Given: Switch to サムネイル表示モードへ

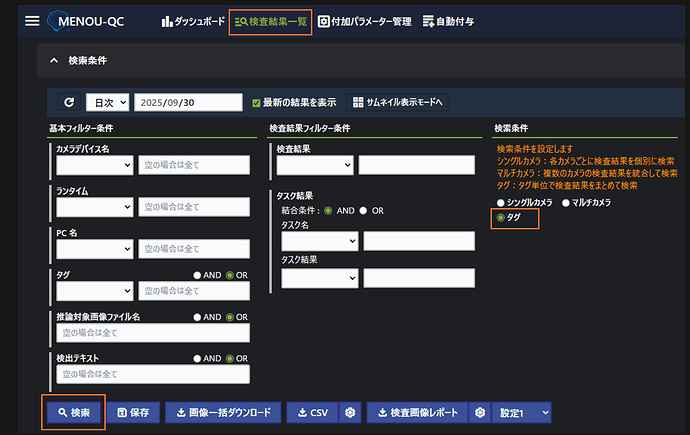Looking at the screenshot, I should (x=397, y=102).
